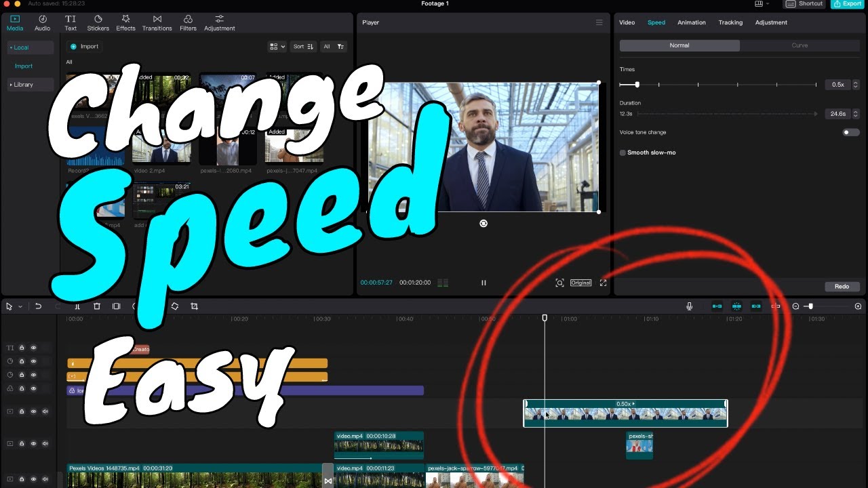
Task: Switch to the Audio panel
Action: click(x=42, y=22)
